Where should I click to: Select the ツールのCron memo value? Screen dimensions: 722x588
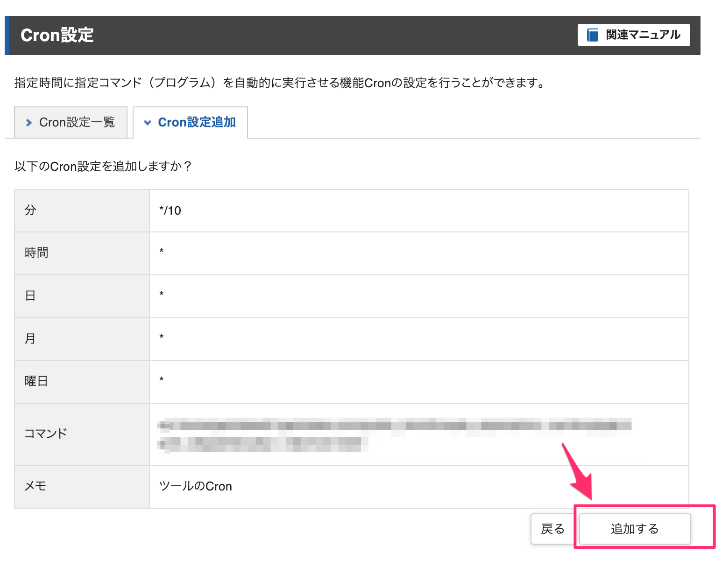point(196,486)
